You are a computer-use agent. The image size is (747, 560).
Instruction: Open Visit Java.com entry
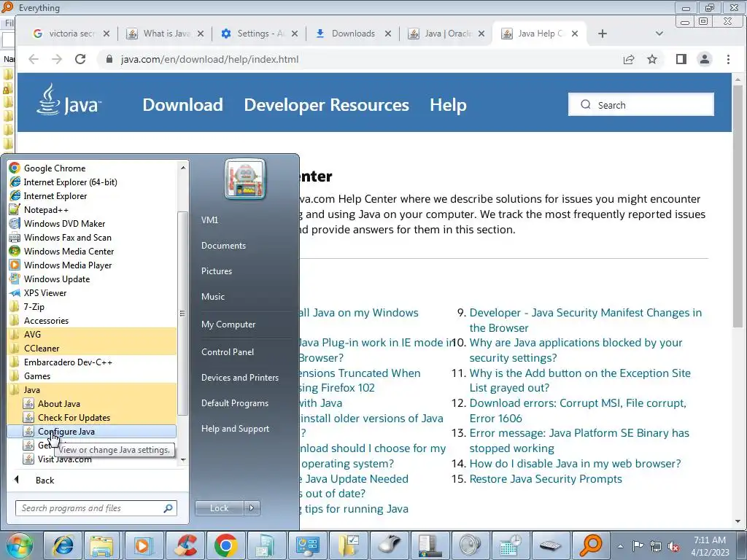[64, 459]
